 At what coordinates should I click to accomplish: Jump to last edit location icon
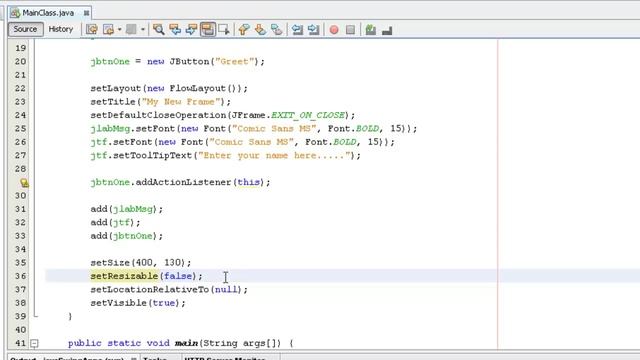click(x=92, y=29)
